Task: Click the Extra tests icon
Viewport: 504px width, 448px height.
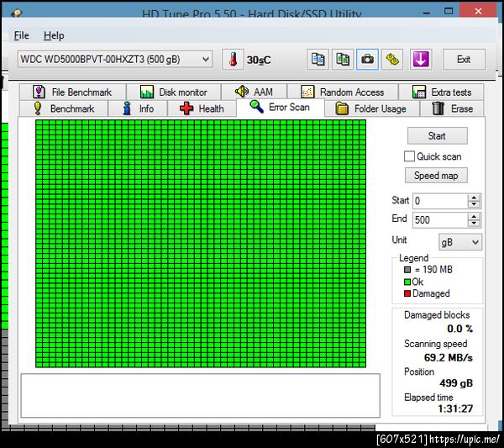Action: [x=419, y=92]
